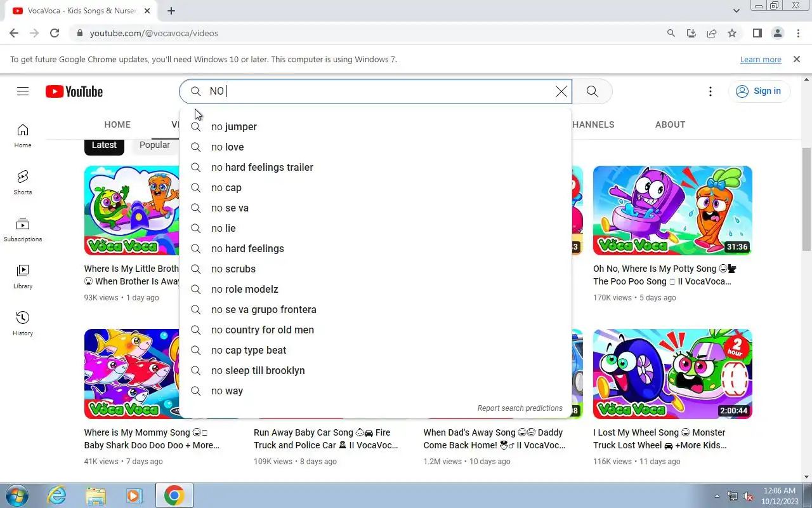Choose suggestion 'no hard feelings trailer'

[x=376, y=167]
